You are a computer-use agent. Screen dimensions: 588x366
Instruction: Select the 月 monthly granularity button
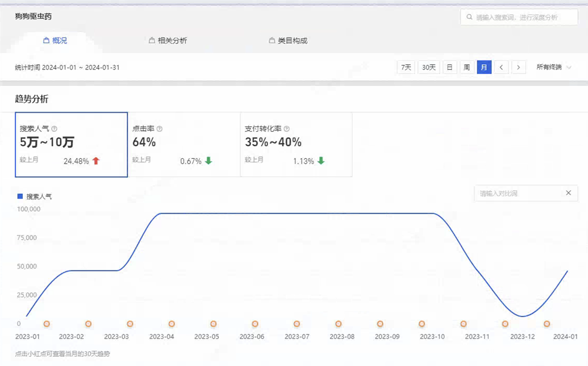click(484, 67)
